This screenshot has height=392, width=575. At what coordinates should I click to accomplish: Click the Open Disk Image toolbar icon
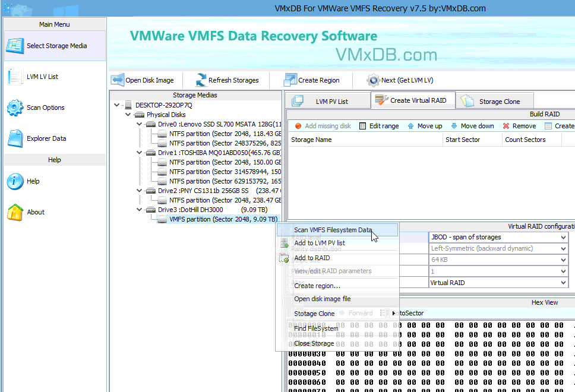(118, 80)
